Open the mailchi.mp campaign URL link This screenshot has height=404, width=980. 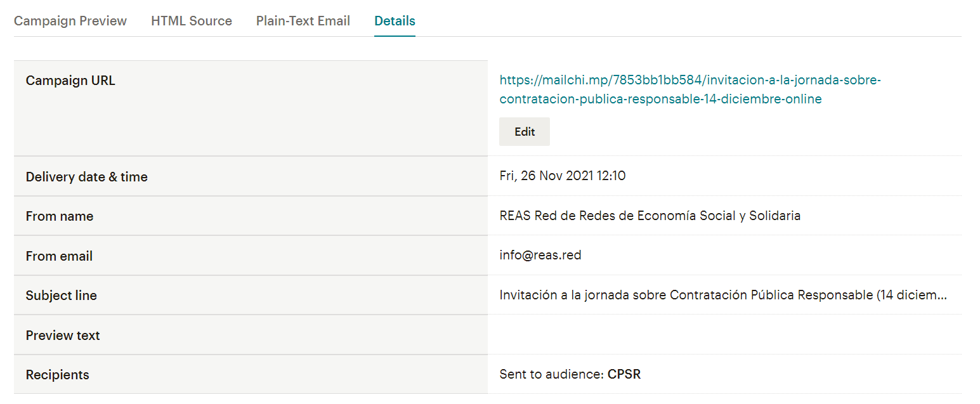click(689, 89)
